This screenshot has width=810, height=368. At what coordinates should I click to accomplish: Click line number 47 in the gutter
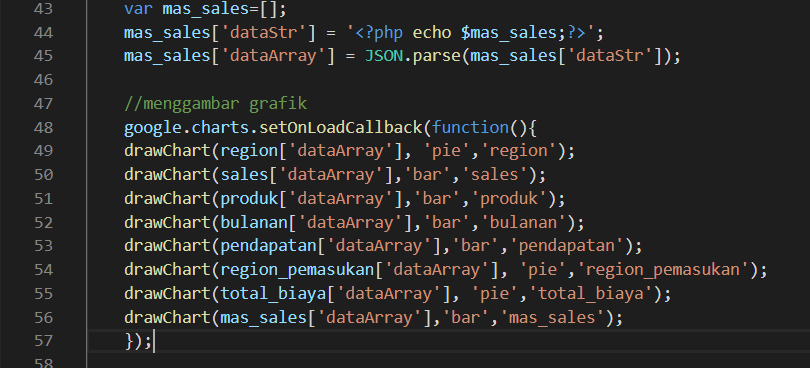43,103
